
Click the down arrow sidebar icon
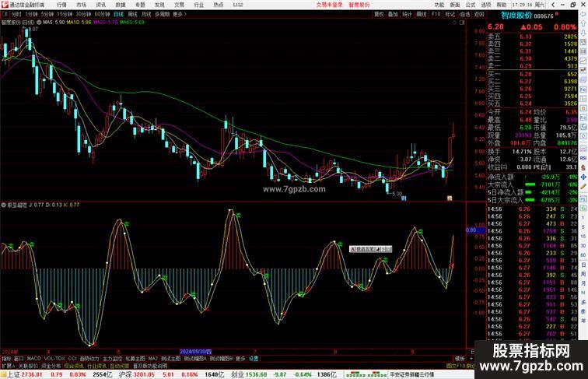click(583, 33)
